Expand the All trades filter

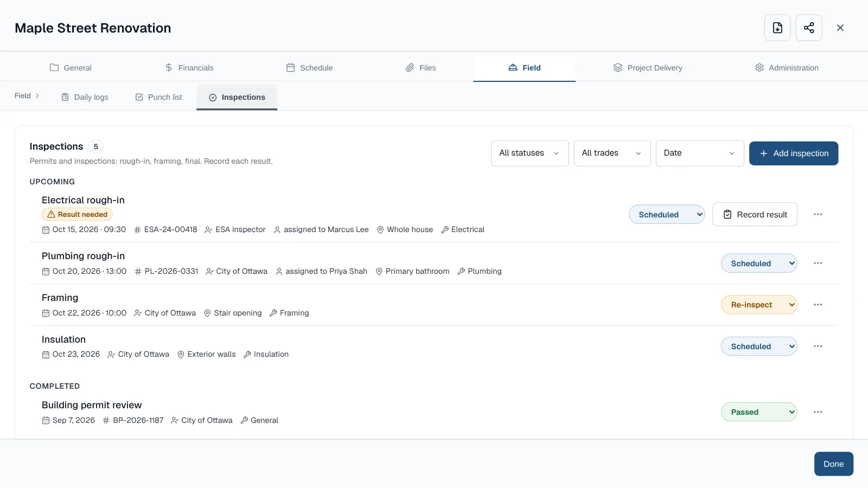612,153
